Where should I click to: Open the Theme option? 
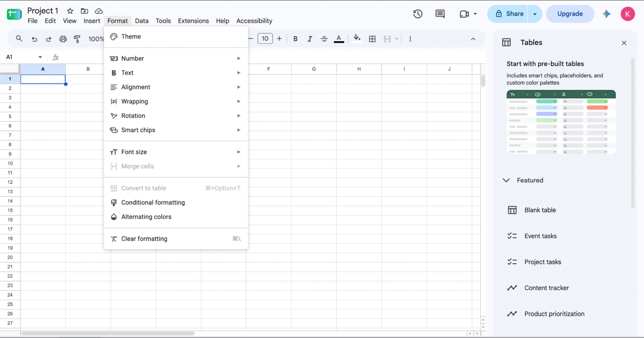point(176,36)
